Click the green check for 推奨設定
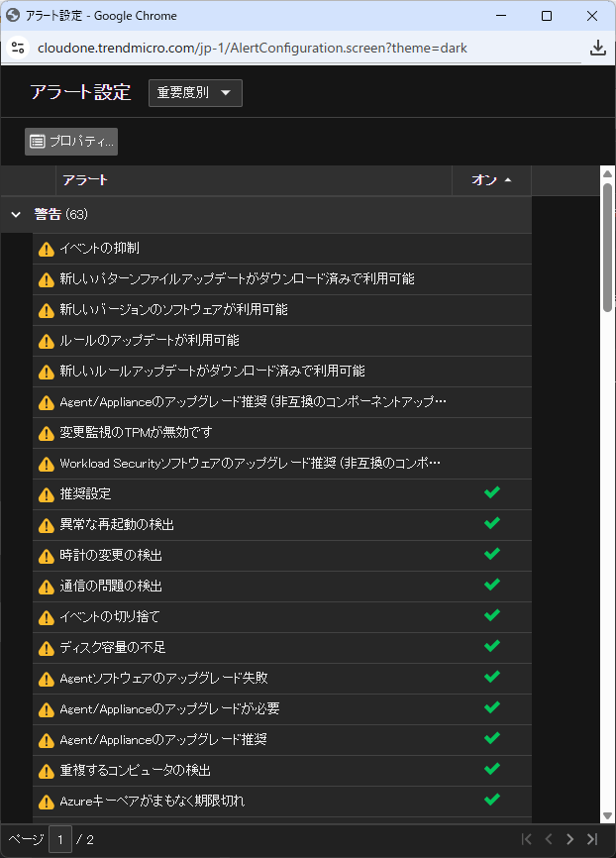Image resolution: width=616 pixels, height=858 pixels. pos(492,492)
